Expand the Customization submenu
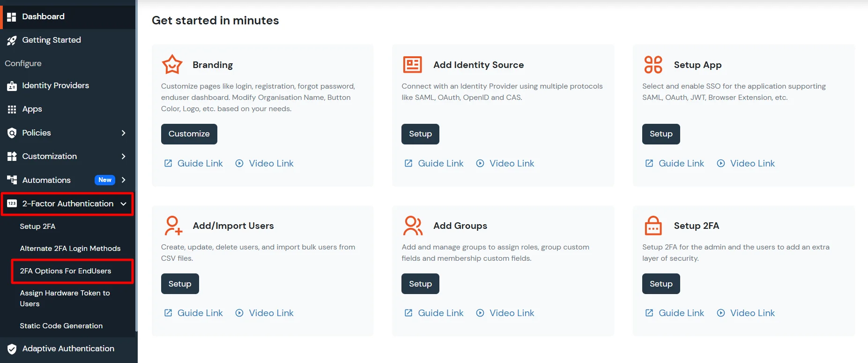The height and width of the screenshot is (363, 868). point(124,156)
